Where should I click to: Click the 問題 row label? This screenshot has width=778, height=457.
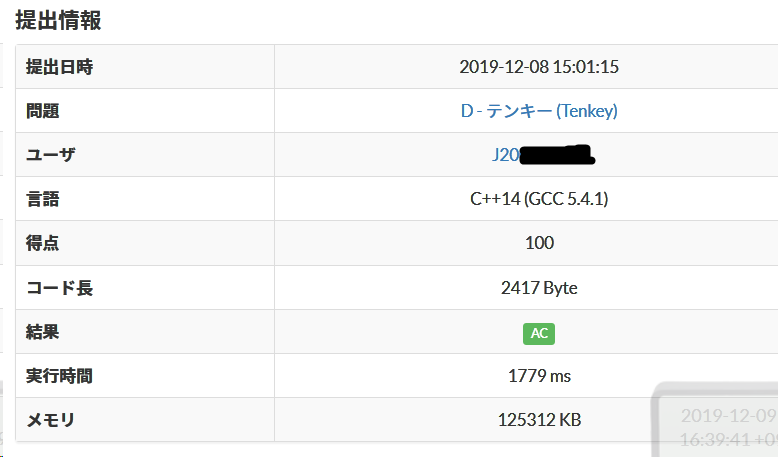coord(43,111)
